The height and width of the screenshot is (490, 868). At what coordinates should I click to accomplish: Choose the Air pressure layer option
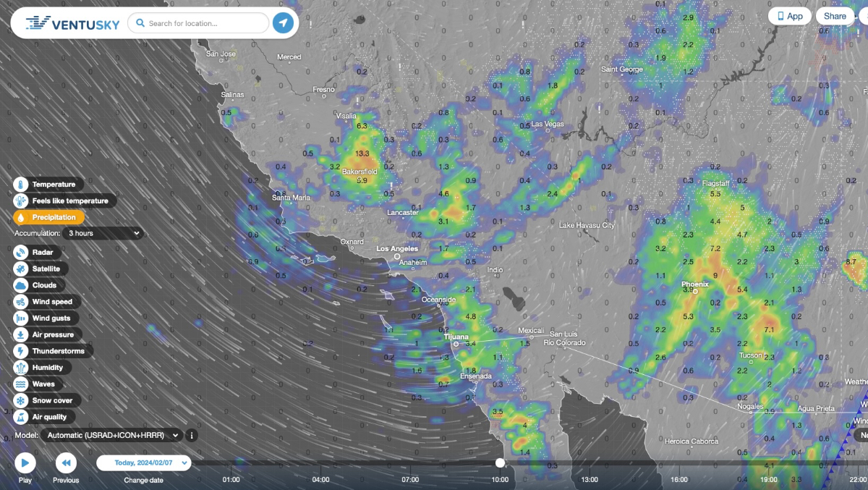tap(52, 335)
